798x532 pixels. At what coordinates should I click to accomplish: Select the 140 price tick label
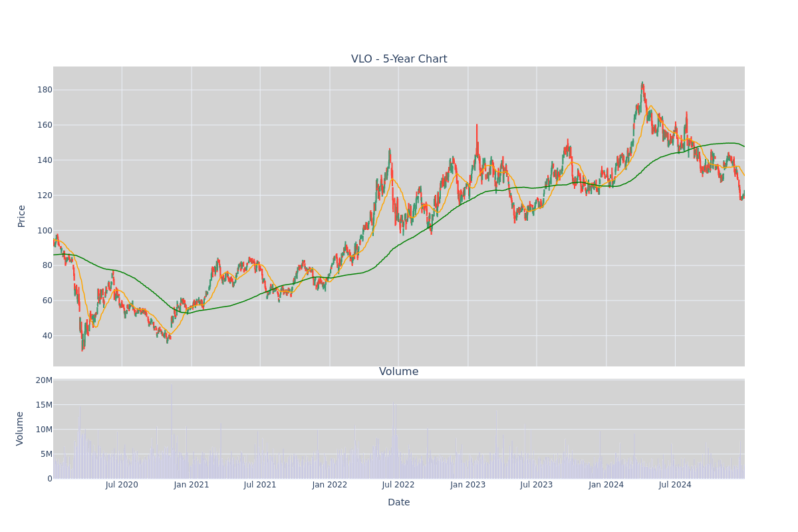click(44, 160)
